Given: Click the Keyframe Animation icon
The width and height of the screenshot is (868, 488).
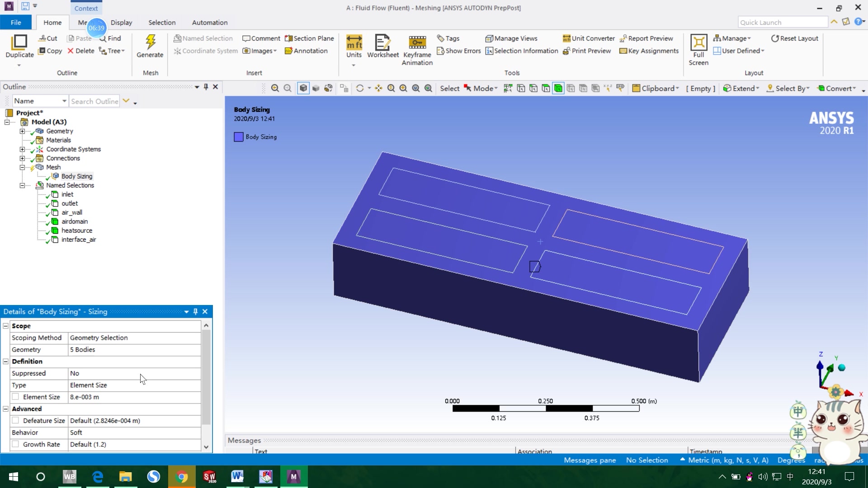Looking at the screenshot, I should pyautogui.click(x=417, y=43).
